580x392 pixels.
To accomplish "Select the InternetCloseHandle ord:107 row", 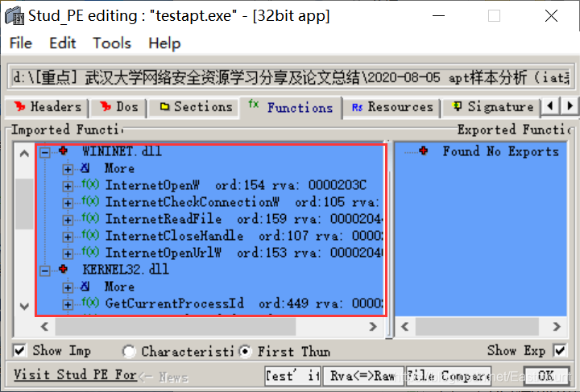I will coord(244,236).
